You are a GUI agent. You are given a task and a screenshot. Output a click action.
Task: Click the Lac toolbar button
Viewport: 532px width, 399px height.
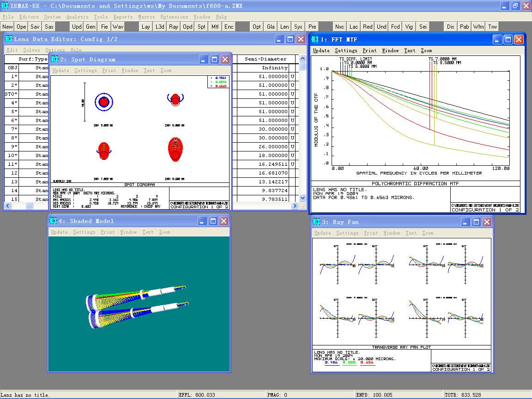click(354, 27)
